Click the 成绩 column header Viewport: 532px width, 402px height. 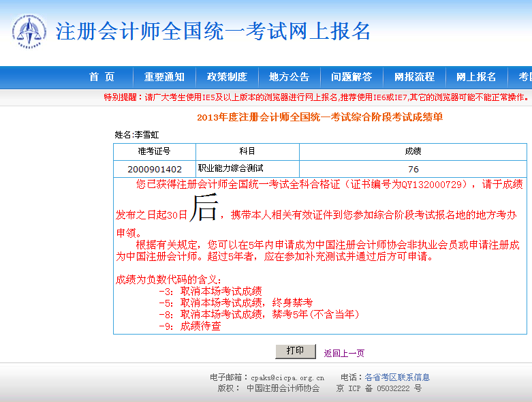413,151
